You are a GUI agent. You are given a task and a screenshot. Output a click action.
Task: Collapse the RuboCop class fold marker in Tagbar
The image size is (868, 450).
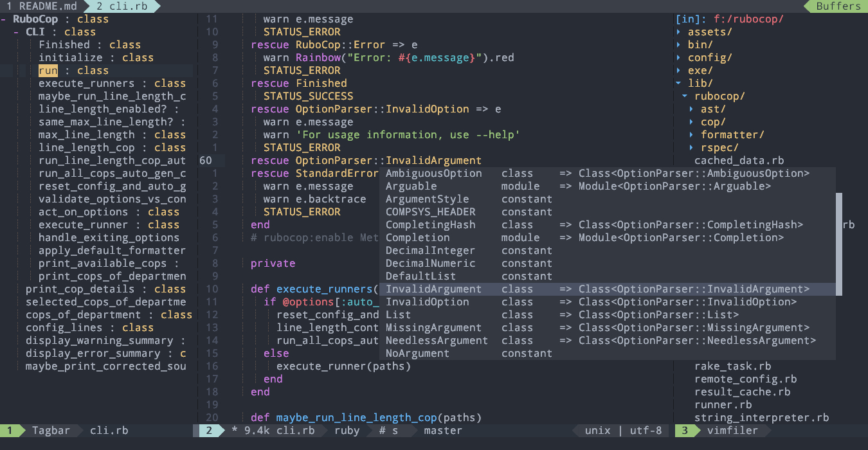pyautogui.click(x=4, y=19)
